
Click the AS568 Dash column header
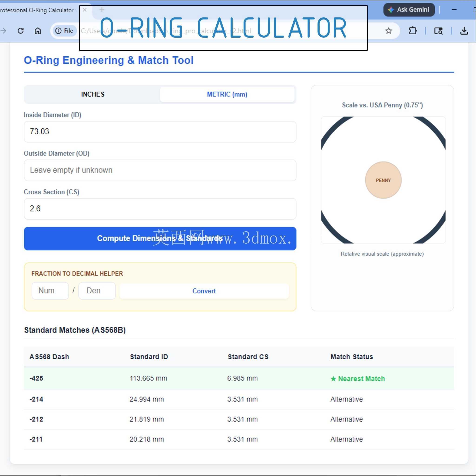pos(49,357)
